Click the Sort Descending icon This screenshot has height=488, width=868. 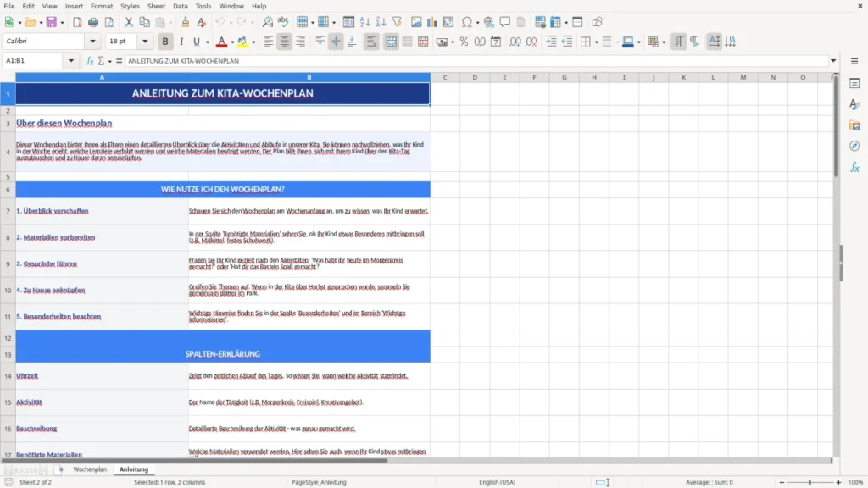tap(381, 22)
